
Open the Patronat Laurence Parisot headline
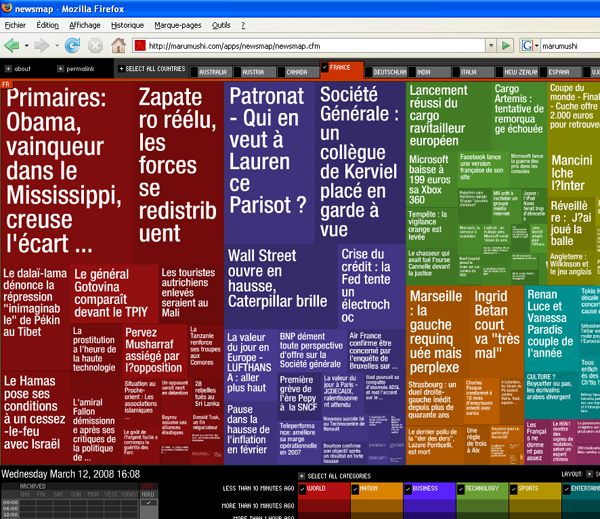coord(267,150)
